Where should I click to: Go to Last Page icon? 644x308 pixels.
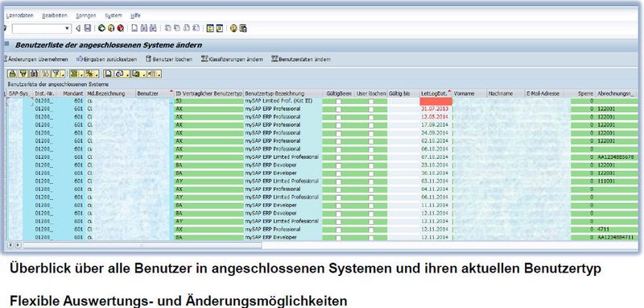pos(196,28)
